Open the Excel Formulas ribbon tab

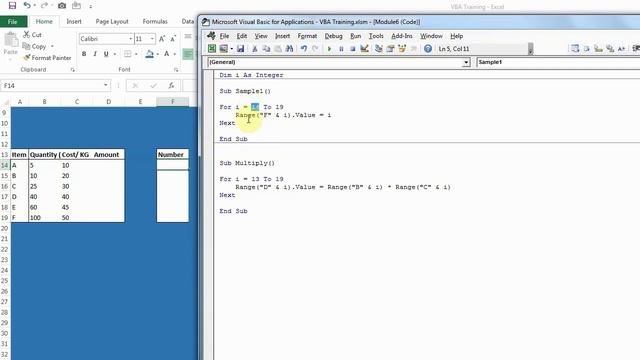(x=155, y=21)
